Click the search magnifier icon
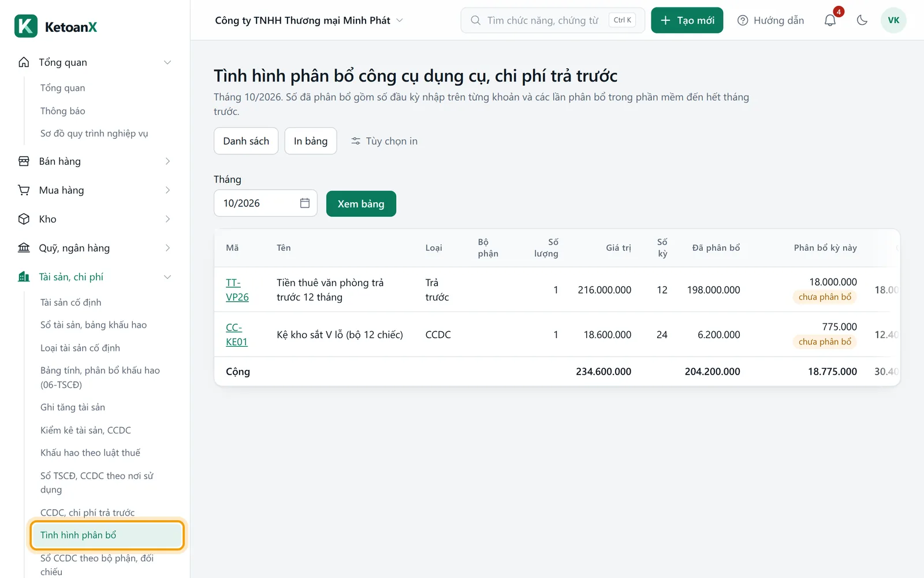 [x=475, y=20]
